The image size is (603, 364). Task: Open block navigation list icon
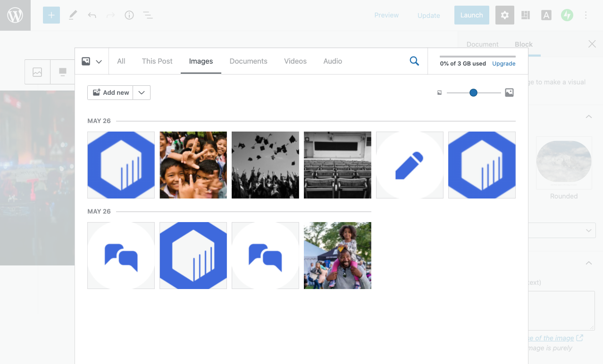tap(148, 15)
